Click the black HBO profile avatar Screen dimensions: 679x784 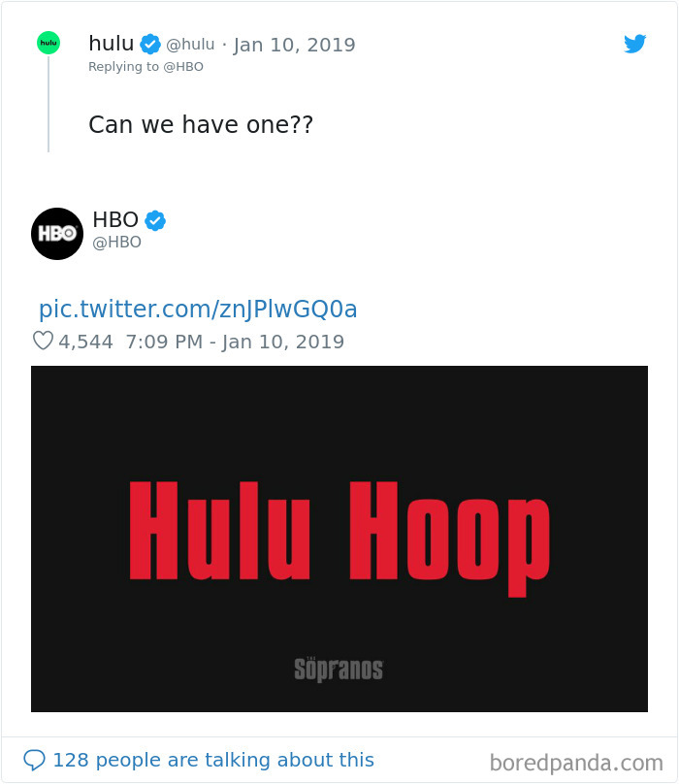coord(57,234)
